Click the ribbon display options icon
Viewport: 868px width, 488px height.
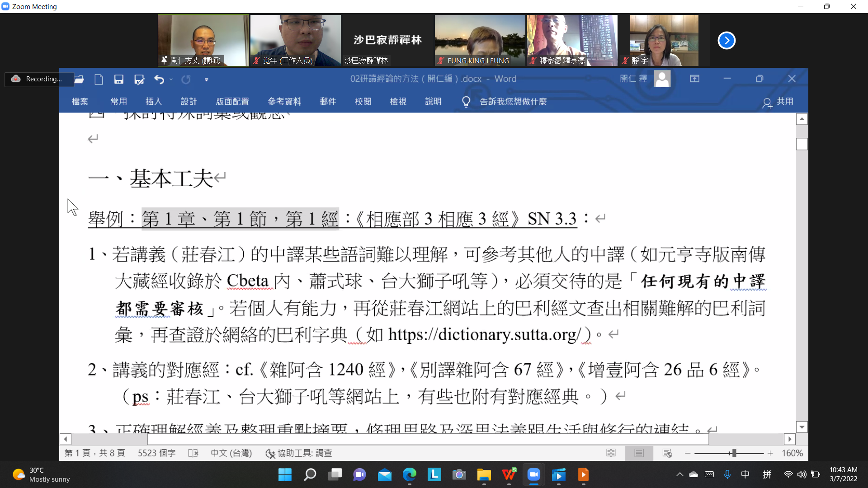click(x=694, y=79)
